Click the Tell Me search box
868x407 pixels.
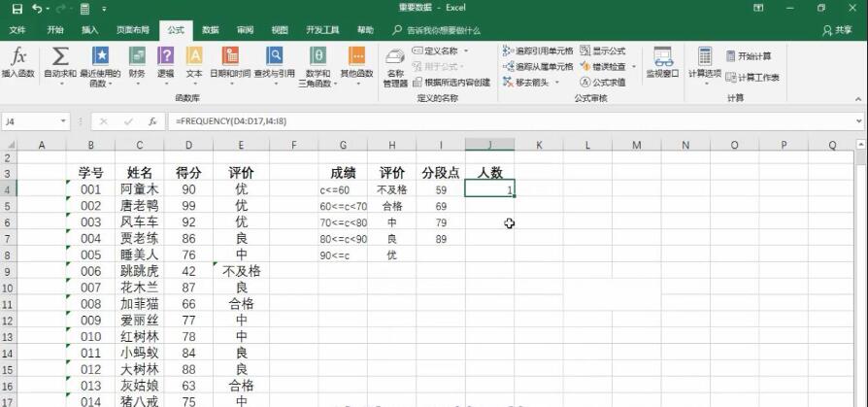pos(436,30)
